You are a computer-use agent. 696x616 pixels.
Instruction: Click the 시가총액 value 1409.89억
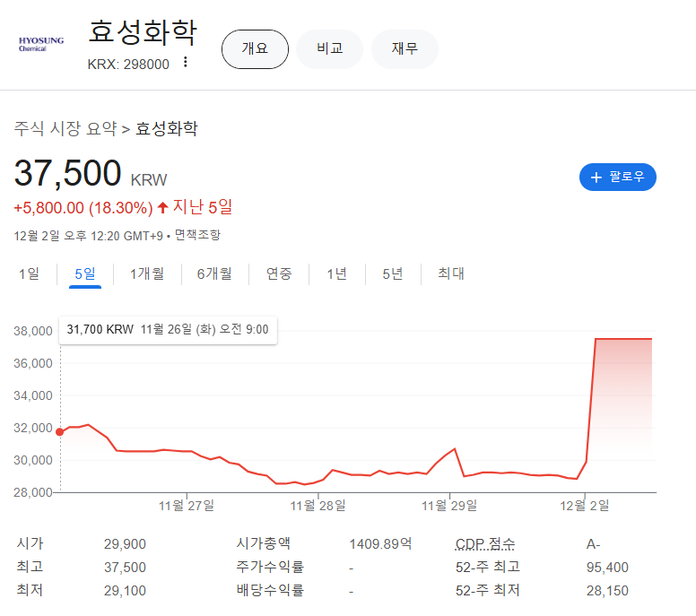pyautogui.click(x=380, y=544)
